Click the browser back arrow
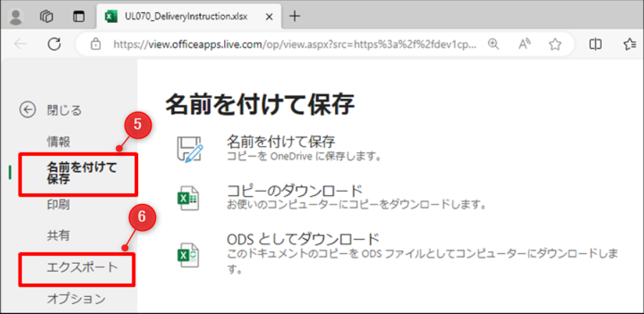 pyautogui.click(x=21, y=44)
